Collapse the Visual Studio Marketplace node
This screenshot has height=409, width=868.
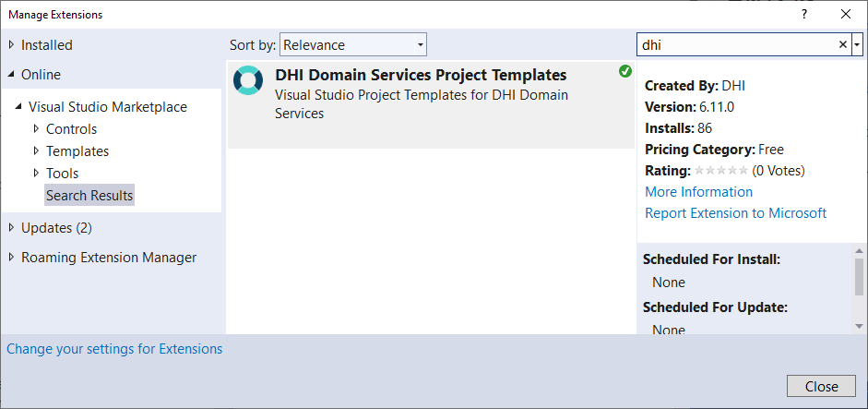tap(19, 106)
